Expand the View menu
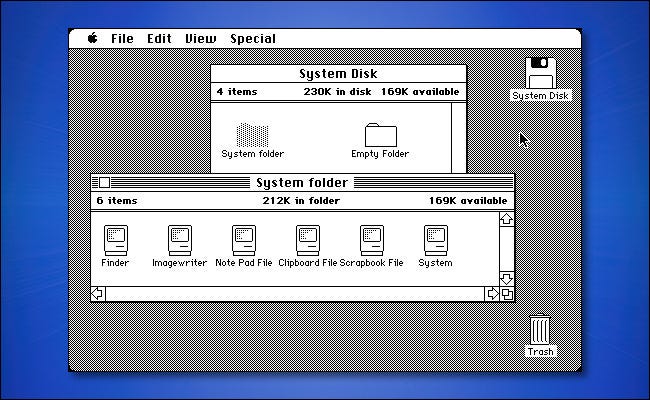 200,38
